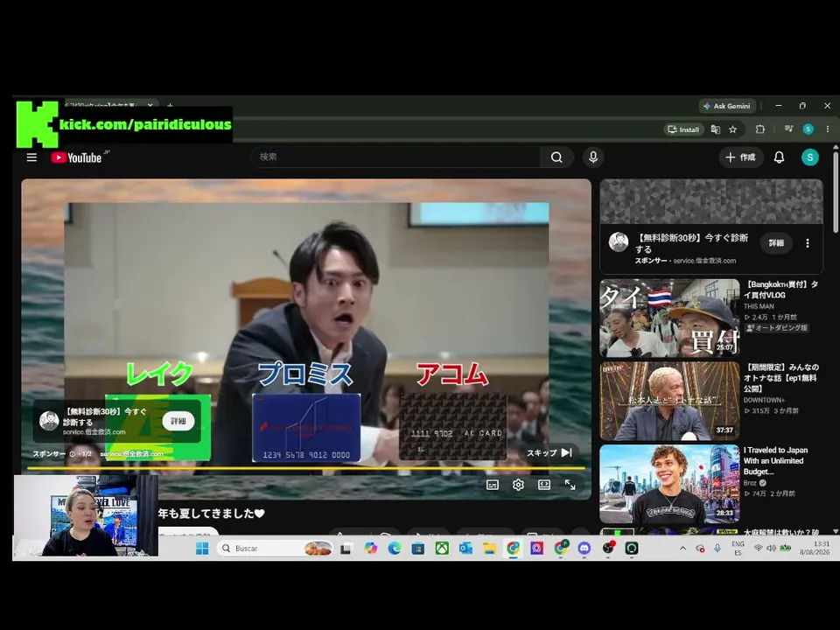The width and height of the screenshot is (840, 630).
Task: Click the sidebar sponsor banner image
Action: pos(711,201)
